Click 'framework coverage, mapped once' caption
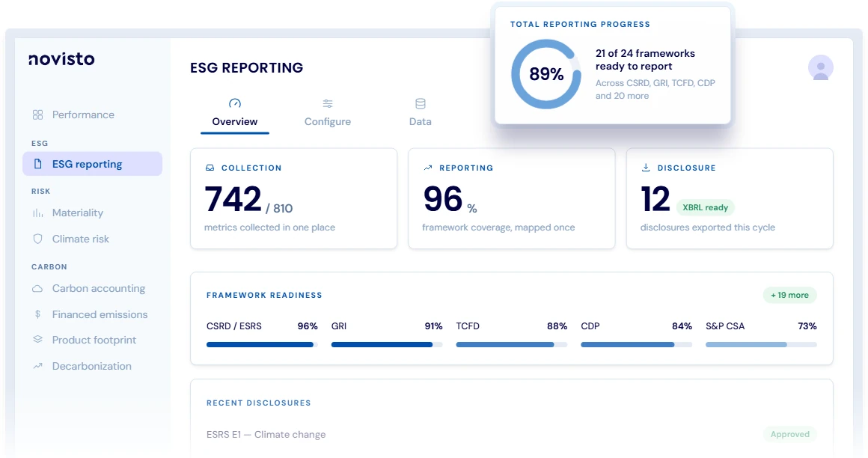868x458 pixels. click(x=498, y=227)
